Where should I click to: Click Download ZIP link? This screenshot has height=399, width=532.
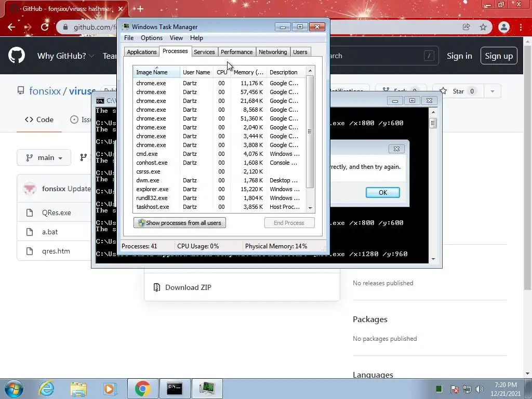click(188, 287)
